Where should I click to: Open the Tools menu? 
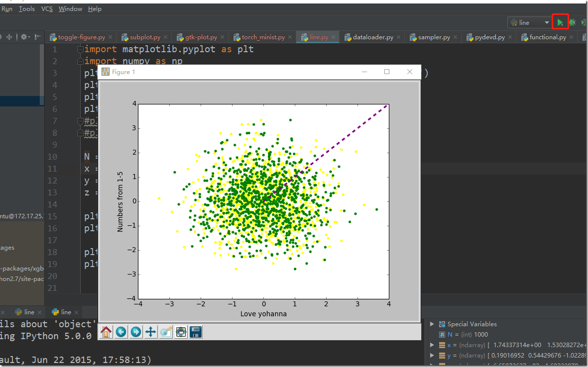tap(27, 8)
